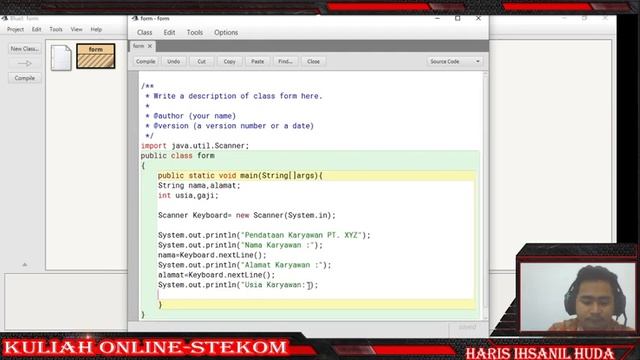Click the 'public class form' line
Viewport: 640px width, 360px height.
click(x=178, y=156)
